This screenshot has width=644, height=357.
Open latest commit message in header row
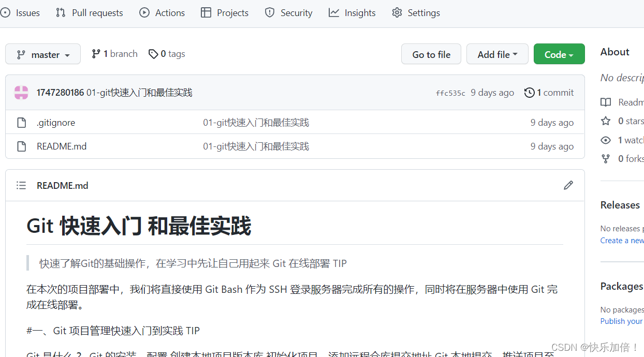[139, 93]
